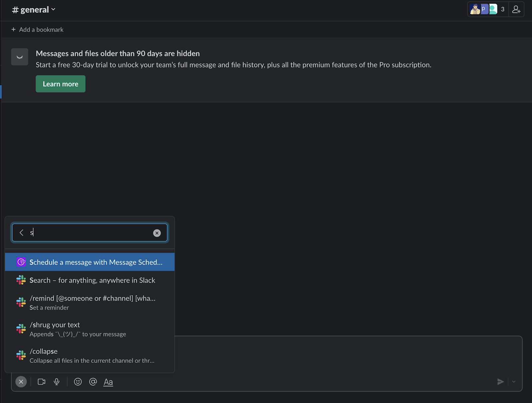
Task: Click the Learn more button
Action: tap(61, 84)
